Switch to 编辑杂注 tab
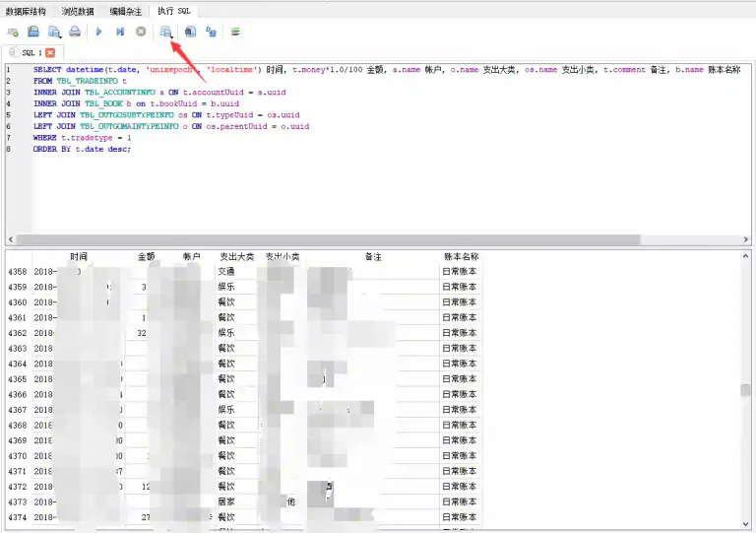 (126, 11)
